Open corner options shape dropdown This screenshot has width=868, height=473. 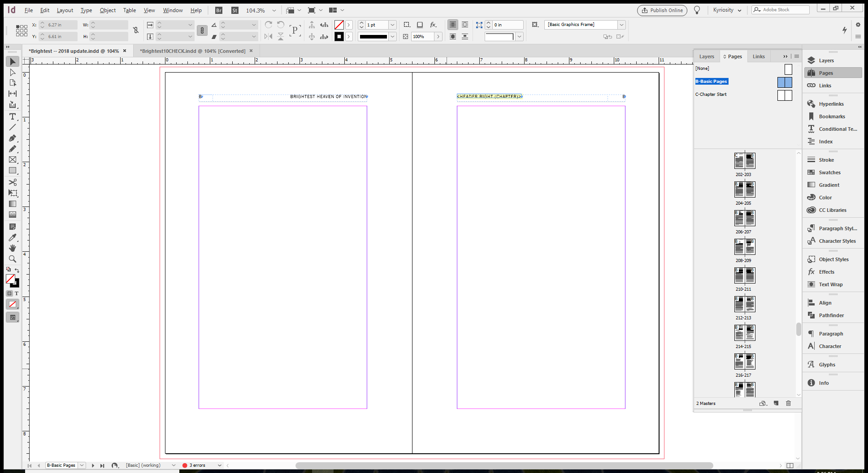[519, 37]
